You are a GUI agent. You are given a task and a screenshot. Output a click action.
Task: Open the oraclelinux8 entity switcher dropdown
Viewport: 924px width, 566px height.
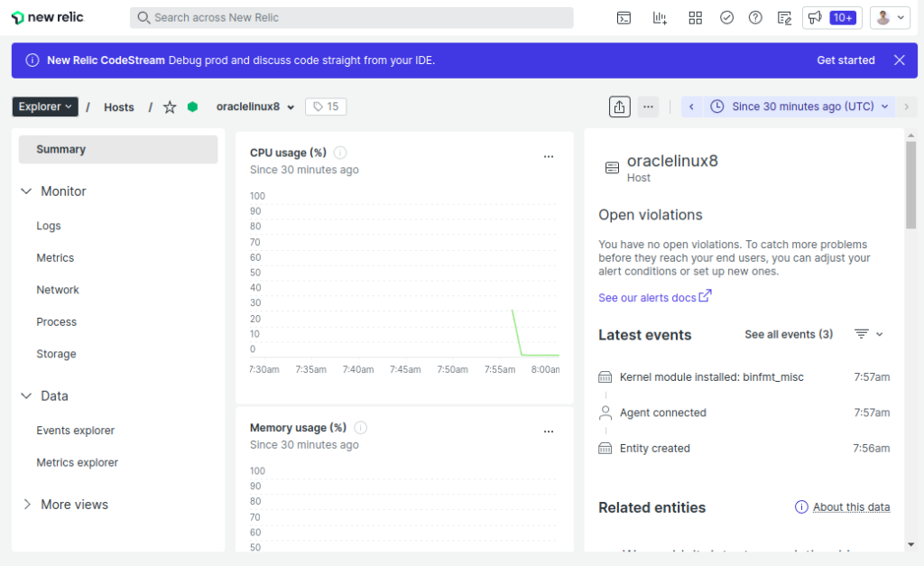(x=255, y=107)
